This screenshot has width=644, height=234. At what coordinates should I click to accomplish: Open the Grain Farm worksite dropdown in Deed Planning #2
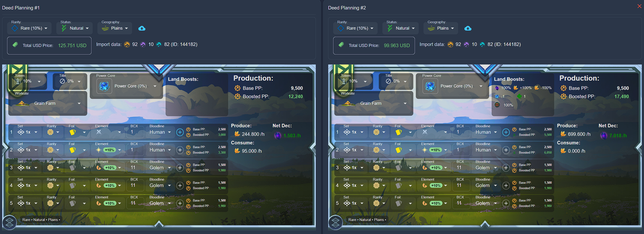(x=374, y=103)
